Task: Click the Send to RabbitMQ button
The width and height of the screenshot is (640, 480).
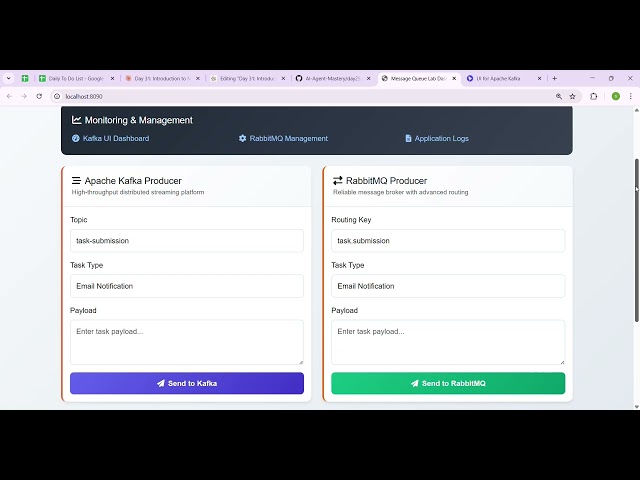Action: point(448,383)
